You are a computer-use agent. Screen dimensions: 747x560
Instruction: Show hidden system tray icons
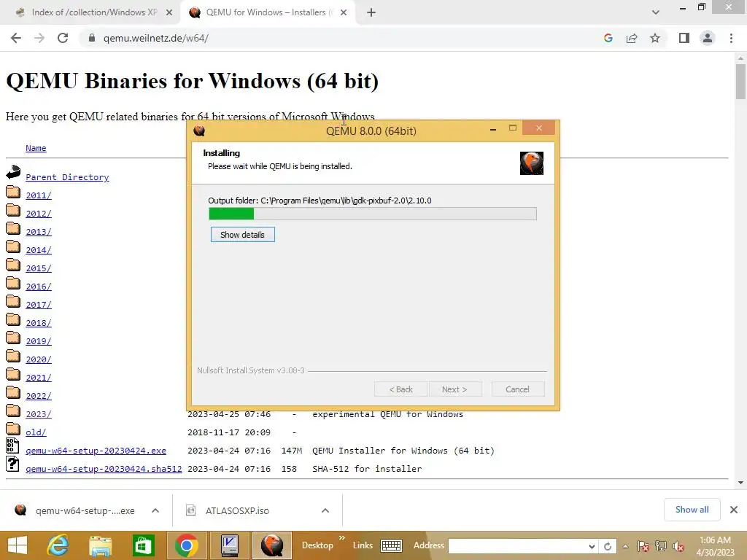(x=625, y=546)
